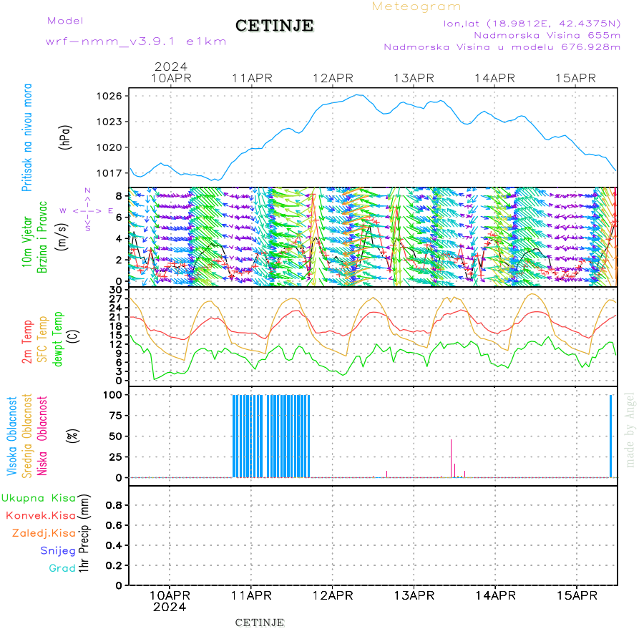Click the bold CETINJE heading above the charts
Viewport: 644px width, 644px height.
tap(274, 26)
